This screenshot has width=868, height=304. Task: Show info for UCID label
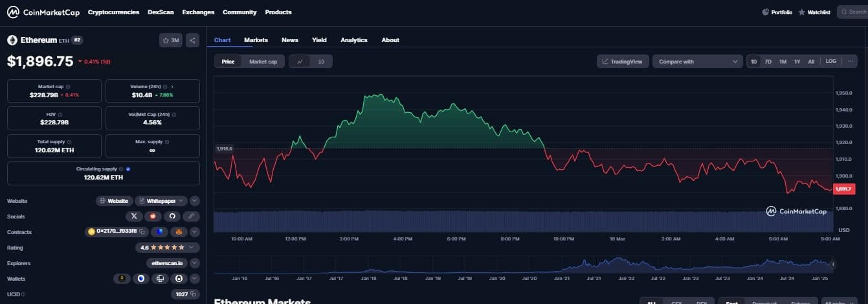click(x=24, y=294)
